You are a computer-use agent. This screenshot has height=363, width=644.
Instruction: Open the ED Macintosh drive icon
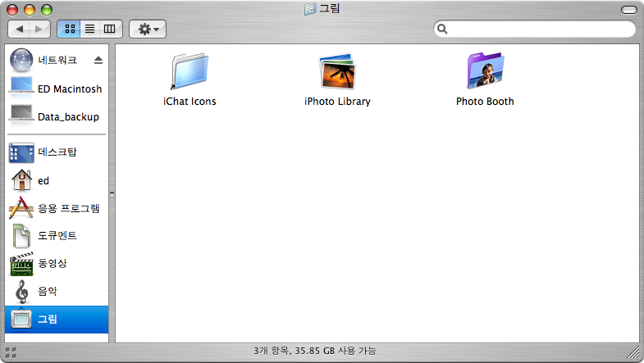point(21,87)
